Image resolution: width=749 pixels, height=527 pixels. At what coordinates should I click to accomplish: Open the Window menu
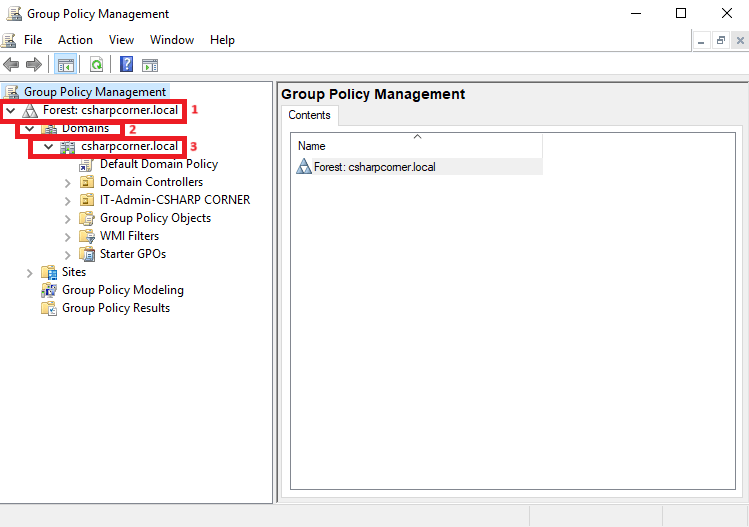tap(172, 40)
